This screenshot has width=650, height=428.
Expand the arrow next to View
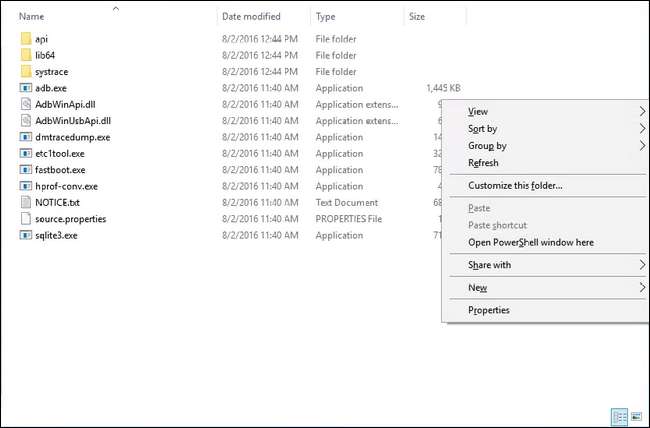click(x=642, y=112)
